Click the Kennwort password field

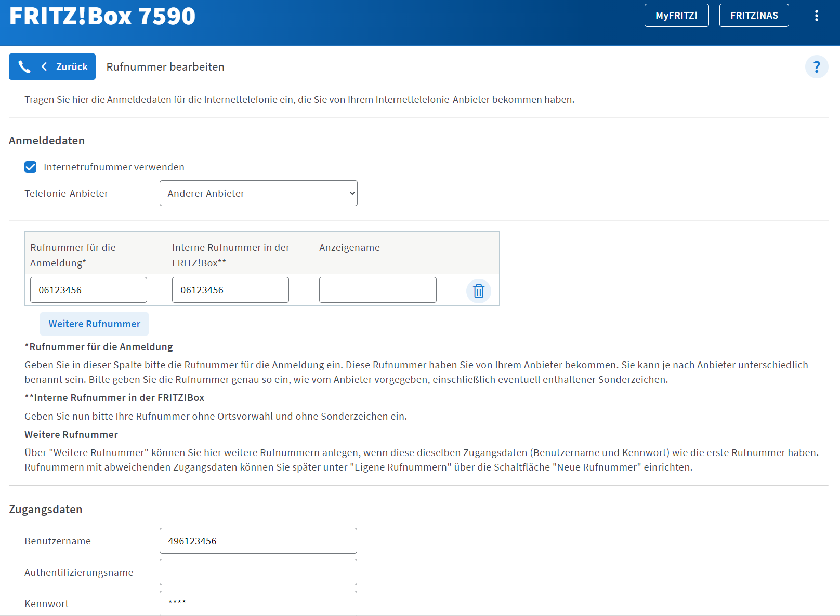[258, 603]
